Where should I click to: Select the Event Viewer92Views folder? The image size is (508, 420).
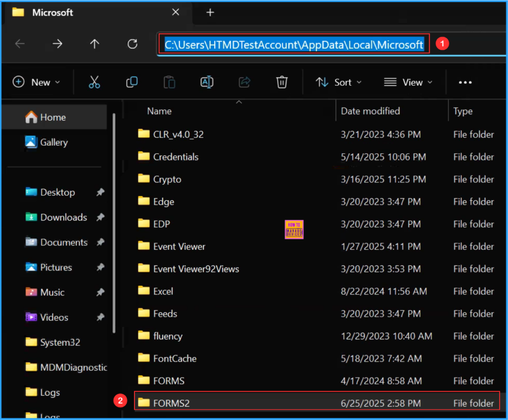pos(317,269)
